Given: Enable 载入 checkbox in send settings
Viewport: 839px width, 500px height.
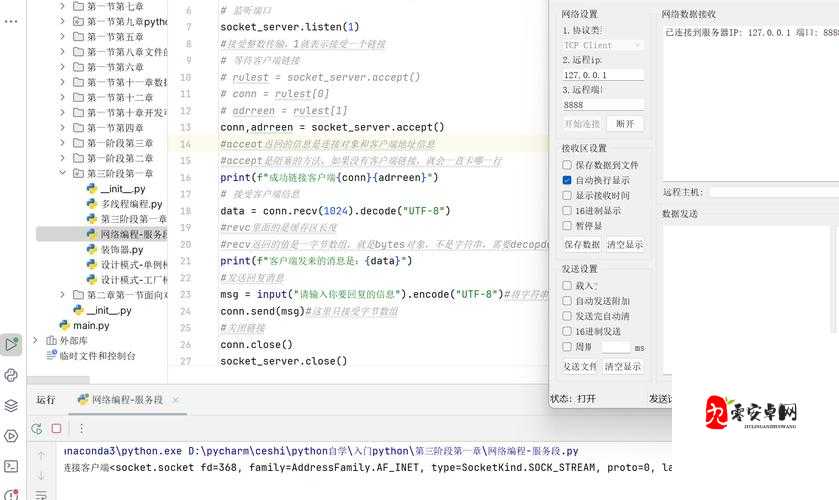Looking at the screenshot, I should (x=567, y=285).
